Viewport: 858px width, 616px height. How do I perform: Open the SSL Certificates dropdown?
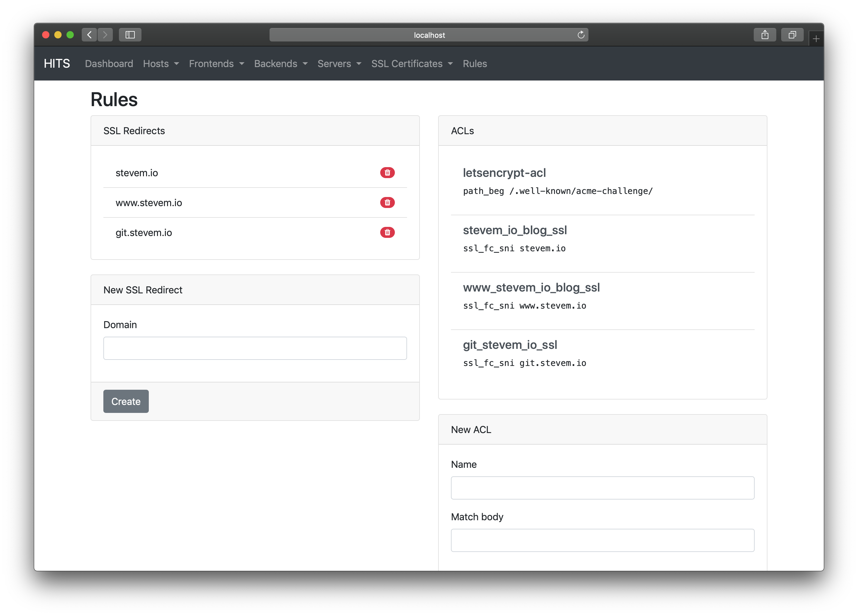pos(412,63)
